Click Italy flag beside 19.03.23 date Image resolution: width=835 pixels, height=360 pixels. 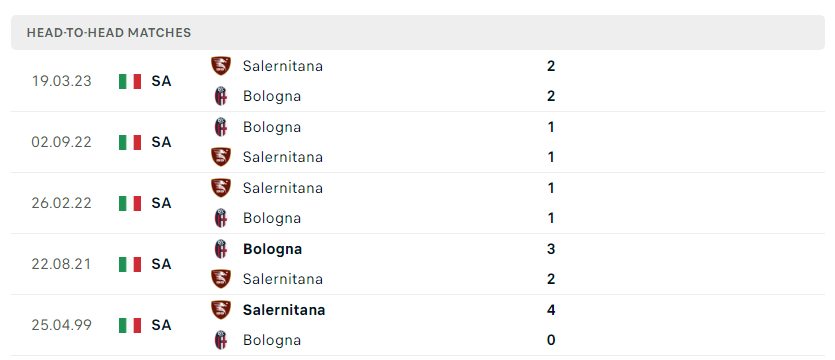(130, 81)
